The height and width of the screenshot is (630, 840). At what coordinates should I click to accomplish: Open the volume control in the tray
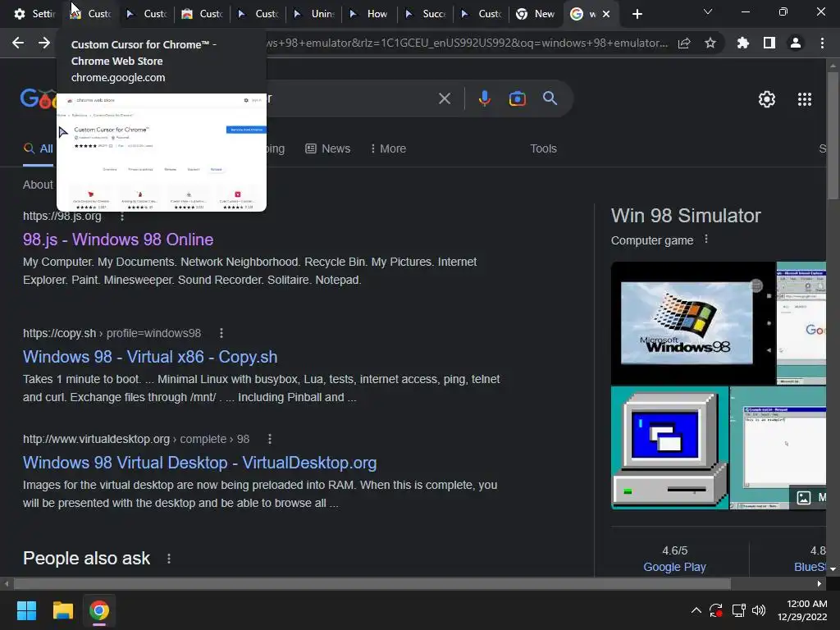pos(759,610)
